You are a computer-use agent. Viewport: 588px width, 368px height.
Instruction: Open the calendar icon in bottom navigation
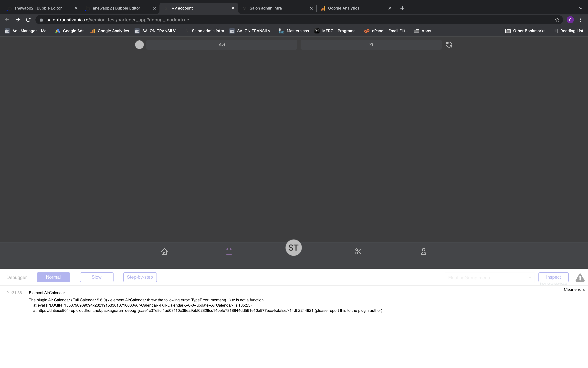pyautogui.click(x=229, y=251)
